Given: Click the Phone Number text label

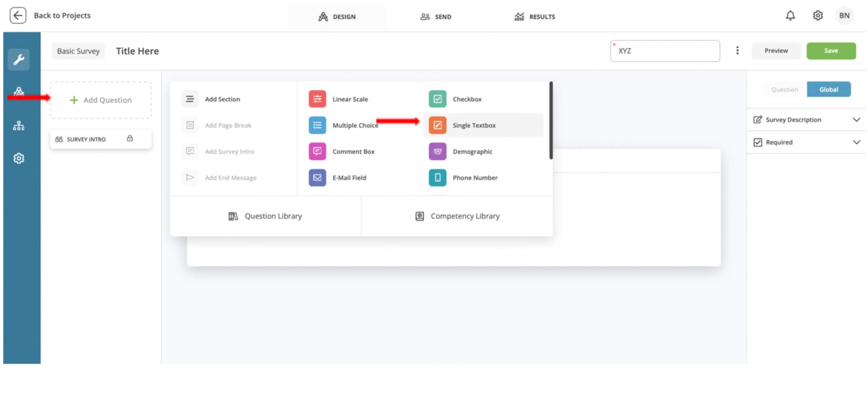Looking at the screenshot, I should (x=475, y=178).
